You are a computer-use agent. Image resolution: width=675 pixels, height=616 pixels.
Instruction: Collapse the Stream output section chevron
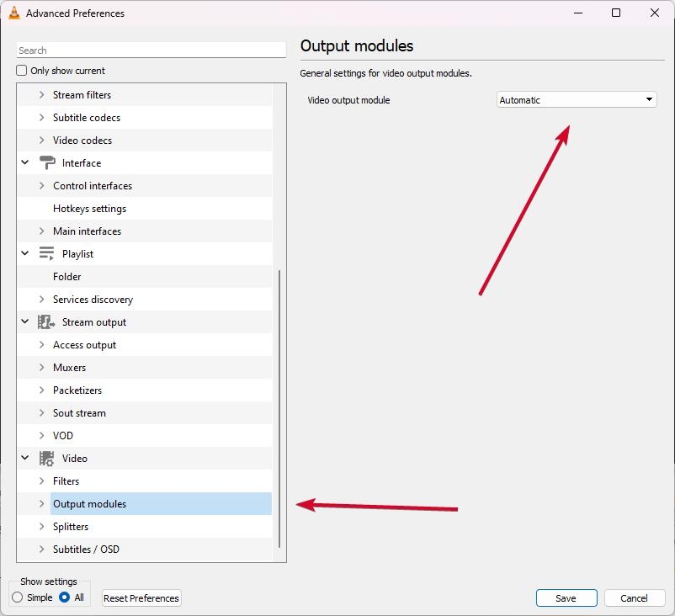[25, 321]
